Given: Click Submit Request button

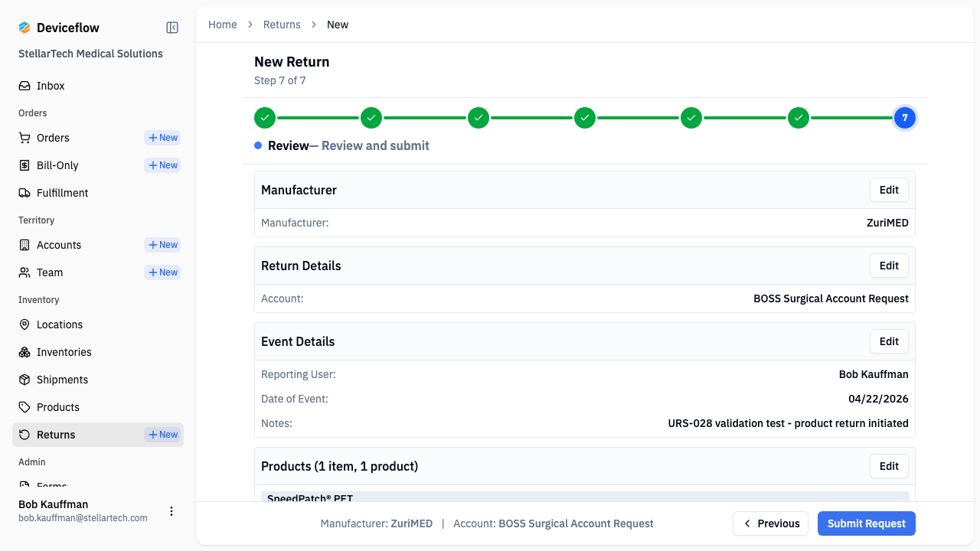Looking at the screenshot, I should click(x=867, y=523).
